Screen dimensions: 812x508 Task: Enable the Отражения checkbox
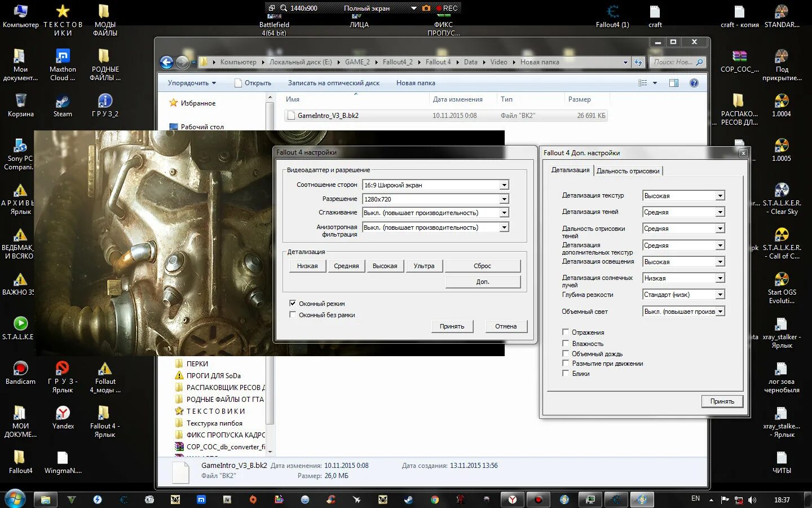click(x=566, y=332)
